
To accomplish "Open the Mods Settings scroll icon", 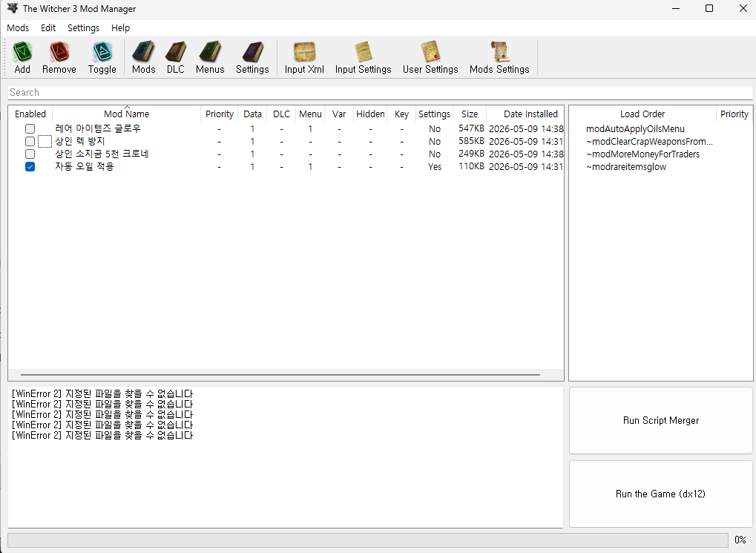I will click(x=499, y=52).
